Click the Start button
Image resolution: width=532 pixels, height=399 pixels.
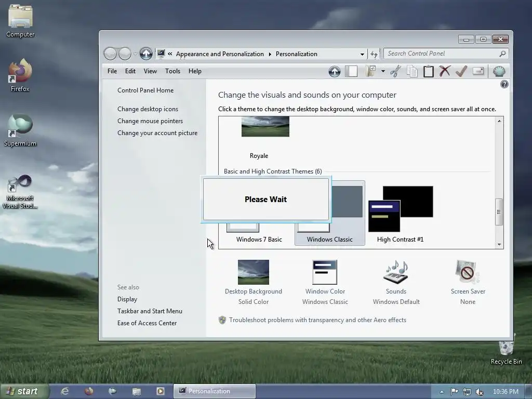tap(24, 391)
